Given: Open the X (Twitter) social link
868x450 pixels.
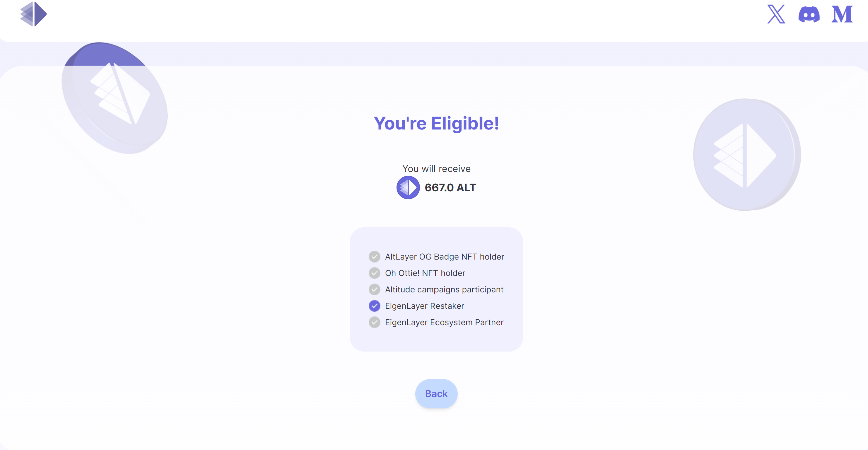Looking at the screenshot, I should click(x=776, y=14).
